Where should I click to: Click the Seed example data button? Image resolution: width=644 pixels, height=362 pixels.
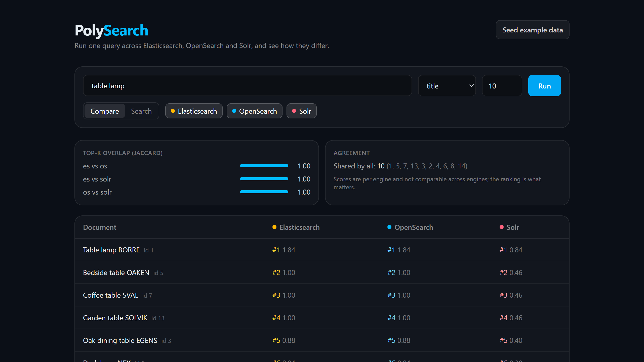[x=532, y=30]
